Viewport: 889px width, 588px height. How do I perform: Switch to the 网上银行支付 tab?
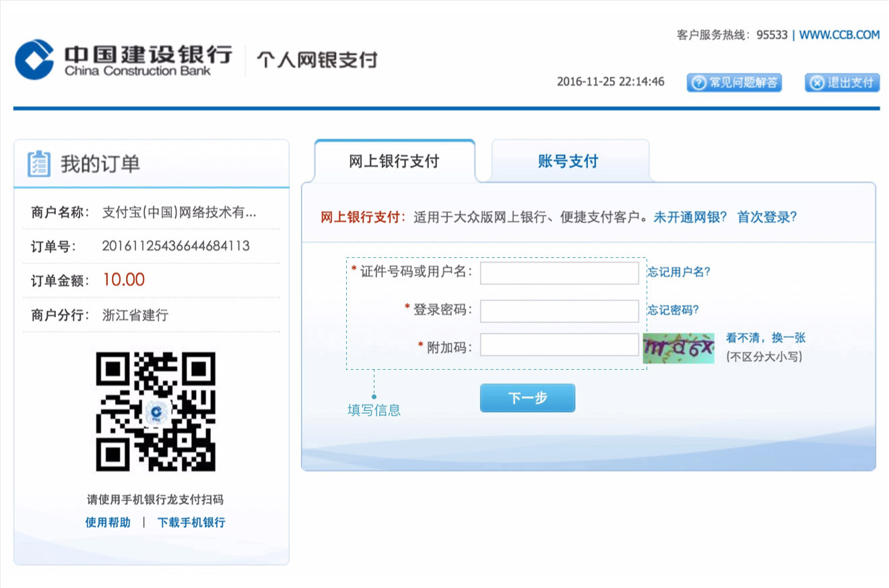coord(394,162)
